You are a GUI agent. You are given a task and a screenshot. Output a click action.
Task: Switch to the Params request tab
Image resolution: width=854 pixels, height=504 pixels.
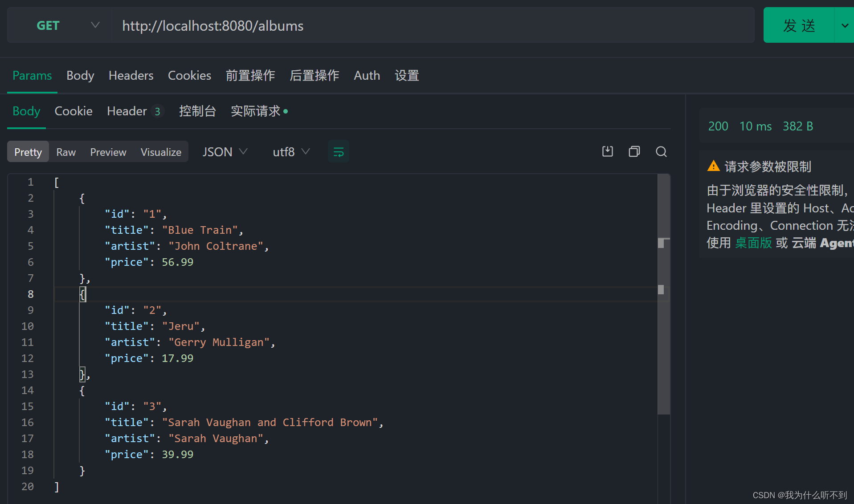32,75
